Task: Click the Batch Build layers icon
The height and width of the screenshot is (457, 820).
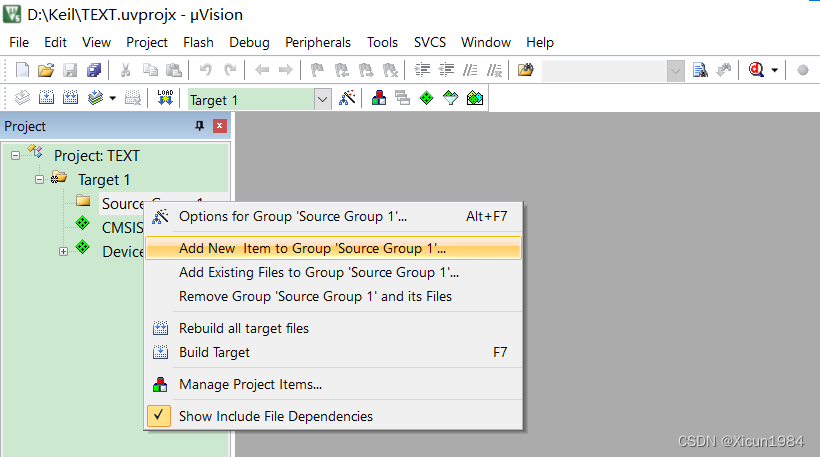Action: click(96, 98)
